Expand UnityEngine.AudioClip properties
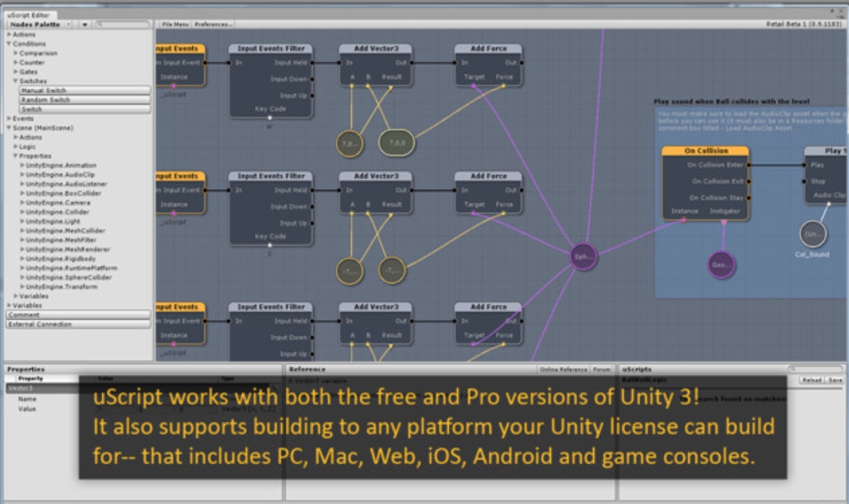This screenshot has width=849, height=504. click(22, 174)
